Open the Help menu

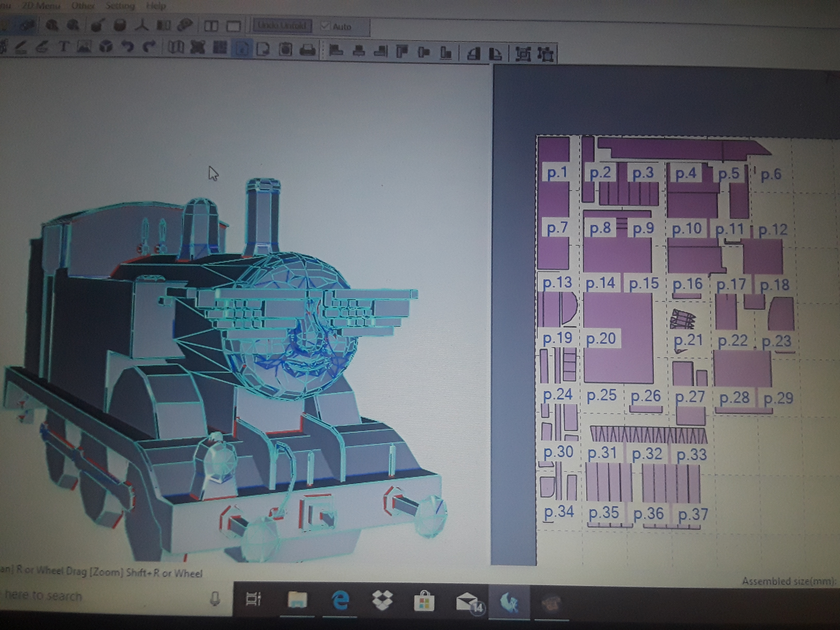pyautogui.click(x=156, y=6)
